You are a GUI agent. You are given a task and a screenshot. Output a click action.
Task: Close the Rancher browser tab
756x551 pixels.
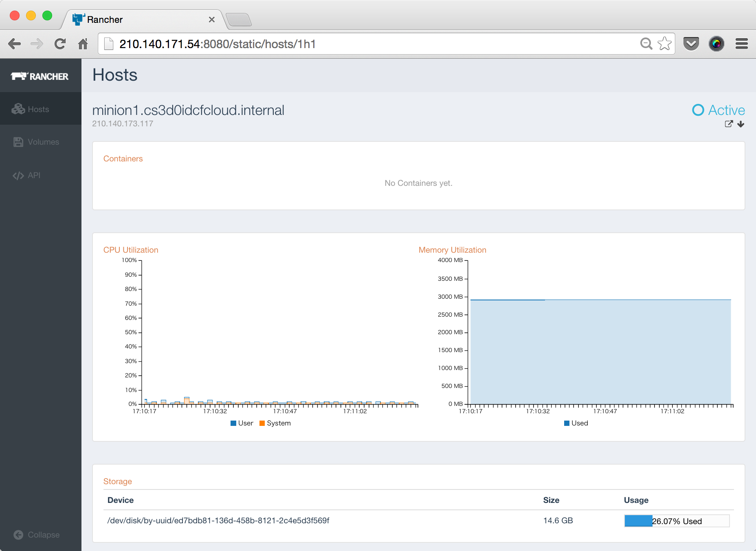click(x=212, y=20)
